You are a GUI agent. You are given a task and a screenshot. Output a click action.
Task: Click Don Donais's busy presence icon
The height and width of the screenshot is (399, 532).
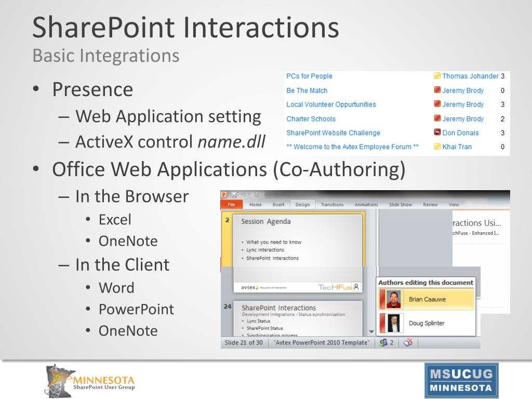point(437,132)
